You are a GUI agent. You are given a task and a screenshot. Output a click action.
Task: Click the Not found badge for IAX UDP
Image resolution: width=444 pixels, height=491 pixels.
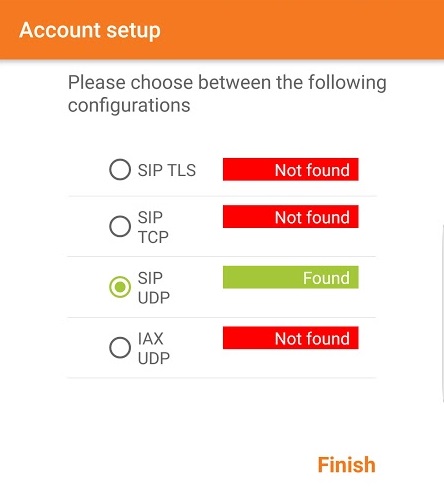coord(291,338)
